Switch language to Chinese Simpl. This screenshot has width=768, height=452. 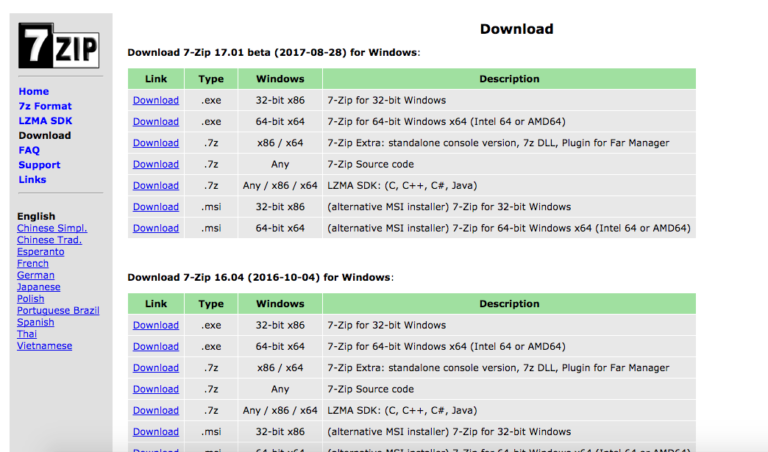pyautogui.click(x=49, y=228)
